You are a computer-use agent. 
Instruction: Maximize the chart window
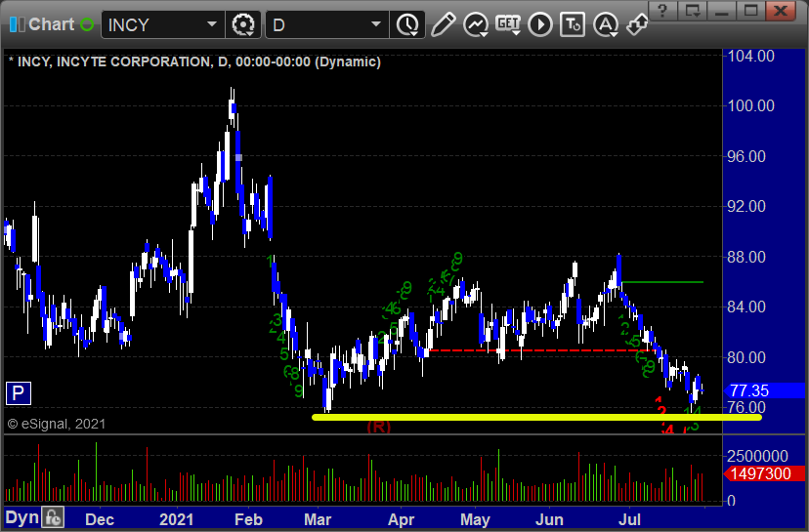(750, 11)
